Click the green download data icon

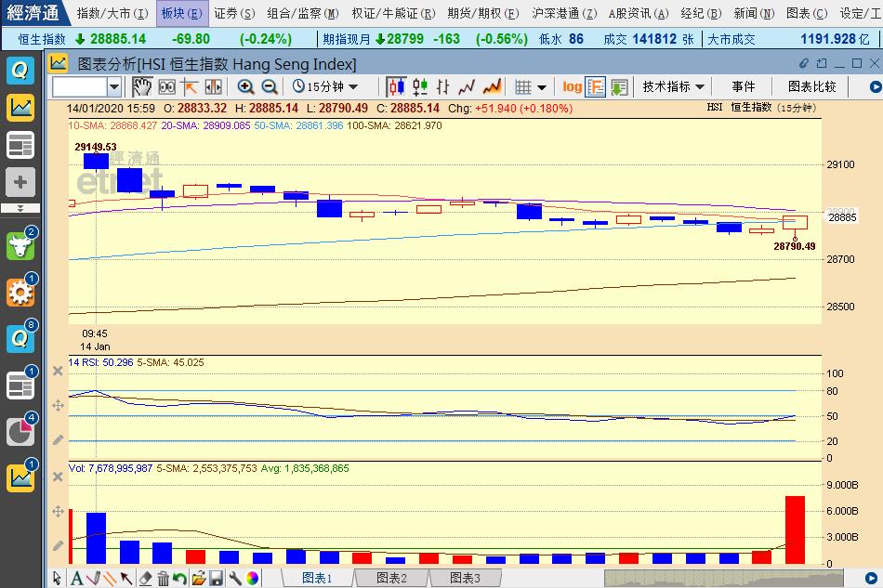[x=619, y=86]
